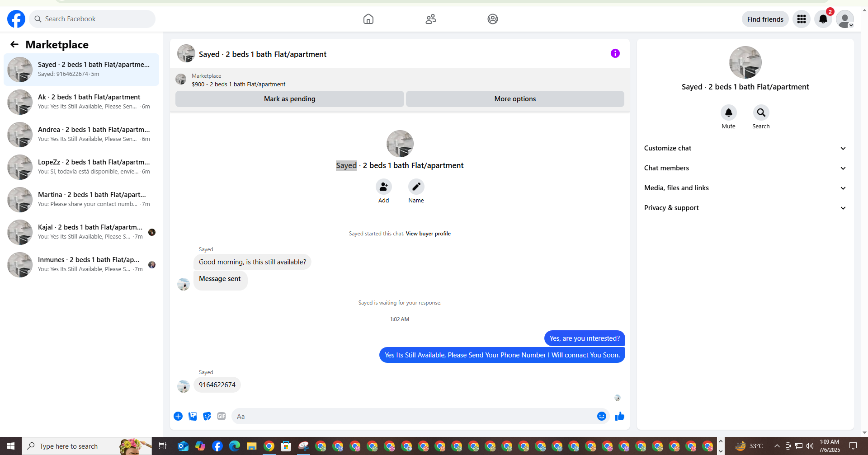Screen dimensions: 868x455
Task: Open the Friends icon in top navigation
Action: [x=431, y=19]
